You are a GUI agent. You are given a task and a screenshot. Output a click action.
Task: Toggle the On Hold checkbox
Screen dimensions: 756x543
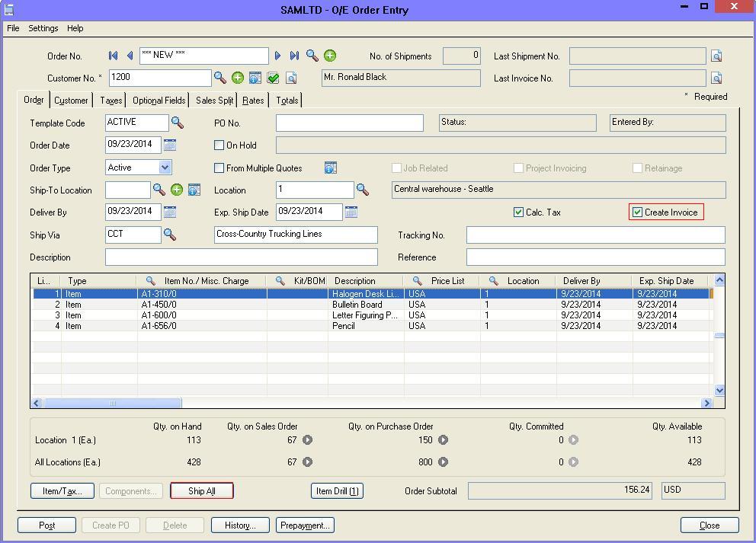[x=219, y=145]
